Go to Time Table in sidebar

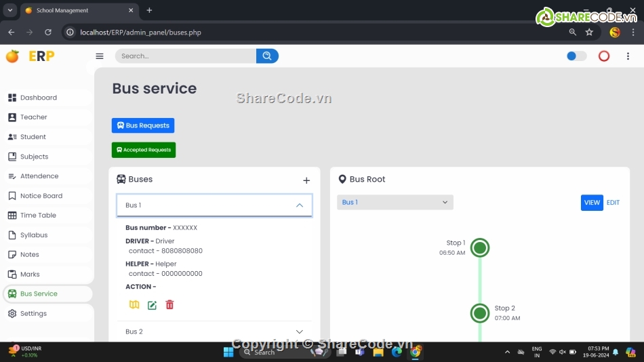[38, 216]
